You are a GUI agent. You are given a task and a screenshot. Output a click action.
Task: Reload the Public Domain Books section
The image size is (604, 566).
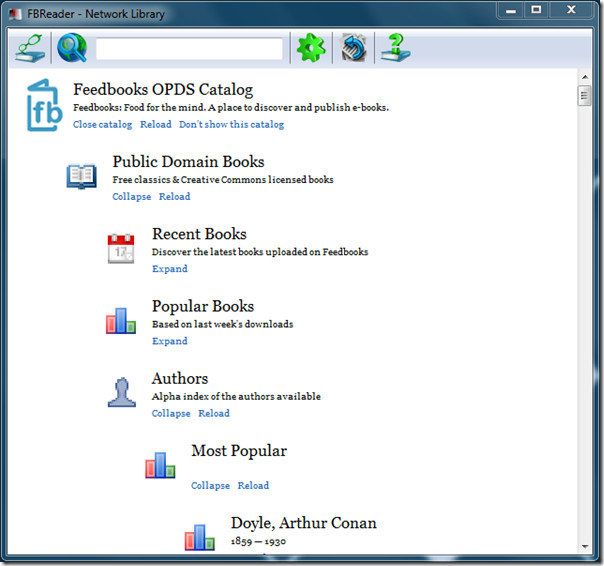click(x=174, y=197)
